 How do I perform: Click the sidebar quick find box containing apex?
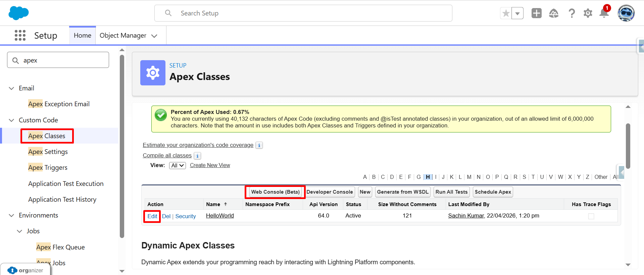click(58, 60)
